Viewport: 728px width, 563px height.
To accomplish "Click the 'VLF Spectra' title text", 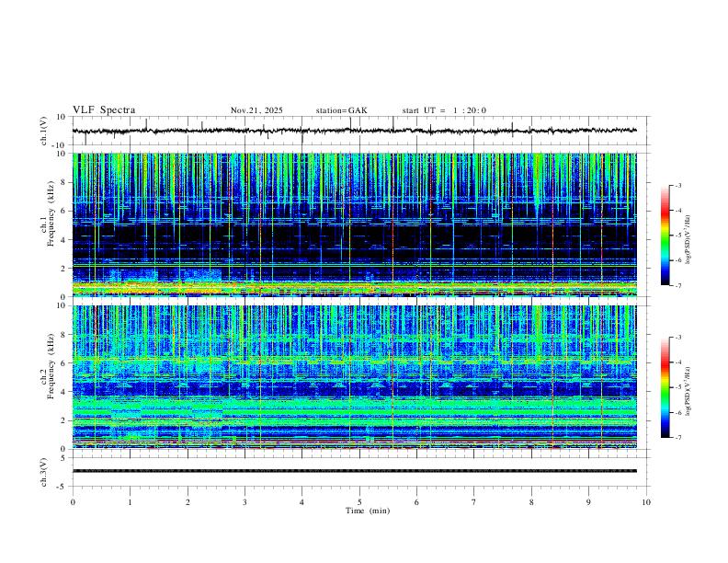I will point(104,110).
